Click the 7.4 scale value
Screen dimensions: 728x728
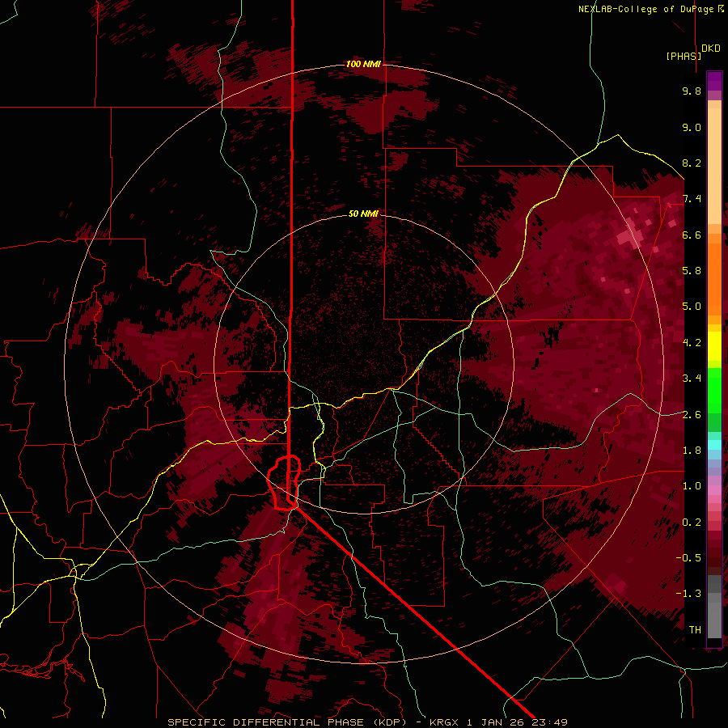(692, 199)
